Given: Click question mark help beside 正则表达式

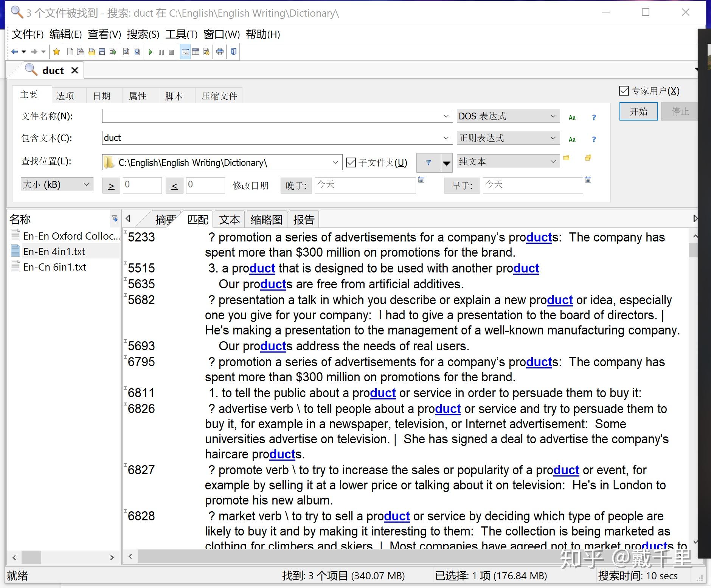Looking at the screenshot, I should [594, 139].
